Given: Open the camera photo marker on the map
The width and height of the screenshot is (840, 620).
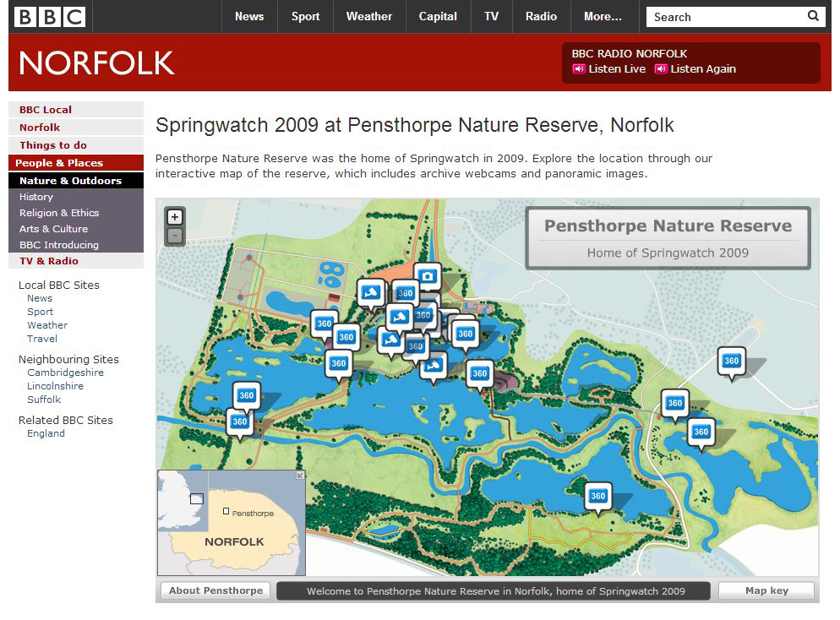Looking at the screenshot, I should coord(428,276).
